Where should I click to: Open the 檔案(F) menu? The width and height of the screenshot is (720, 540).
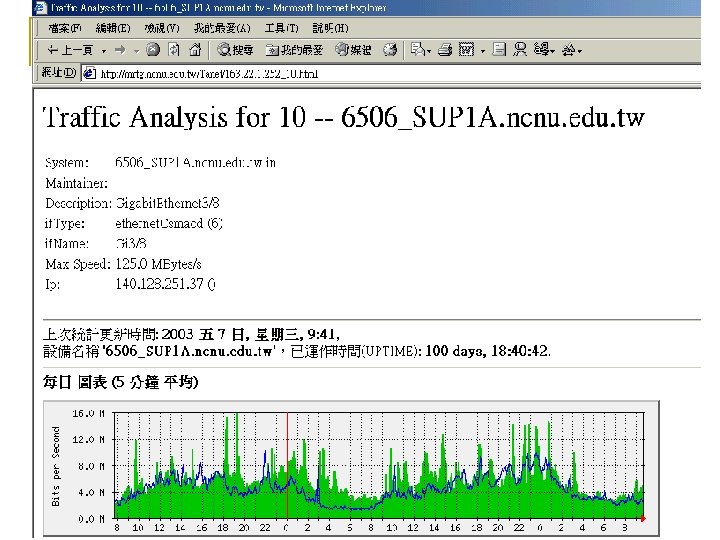click(65, 28)
